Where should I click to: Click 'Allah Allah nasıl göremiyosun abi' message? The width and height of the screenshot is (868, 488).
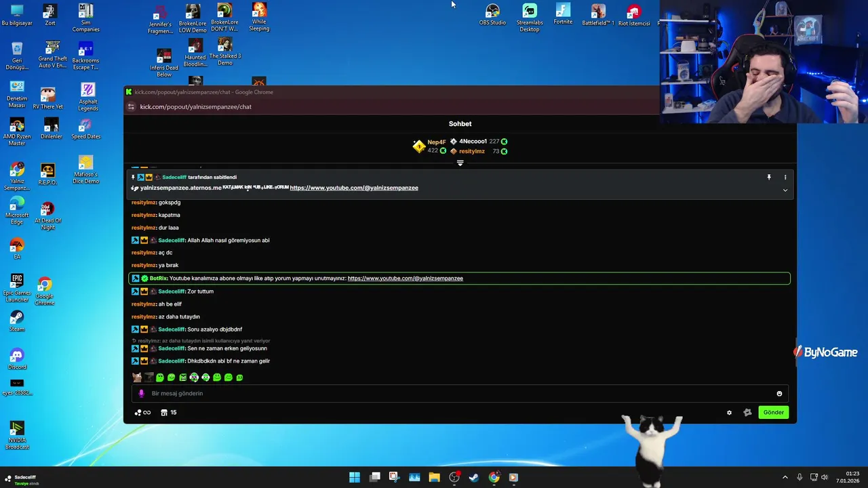click(228, 241)
